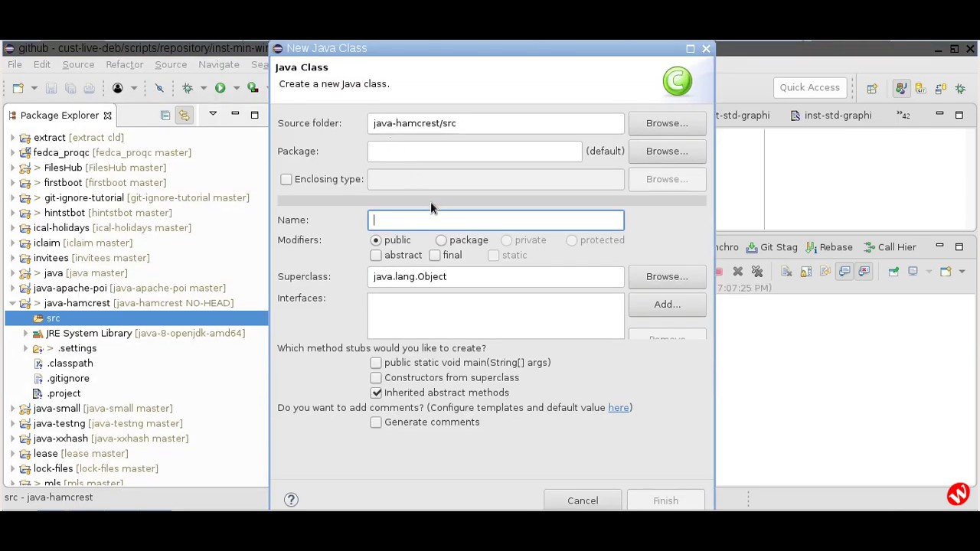
Task: Click the Collapse All icon in Package Explorer
Action: pyautogui.click(x=165, y=116)
